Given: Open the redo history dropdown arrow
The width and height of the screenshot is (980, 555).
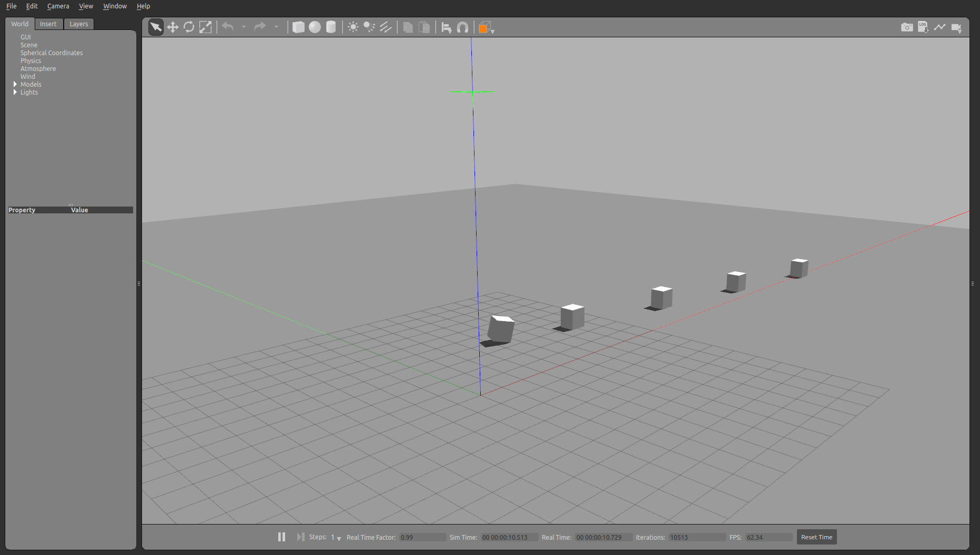Looking at the screenshot, I should tap(276, 27).
